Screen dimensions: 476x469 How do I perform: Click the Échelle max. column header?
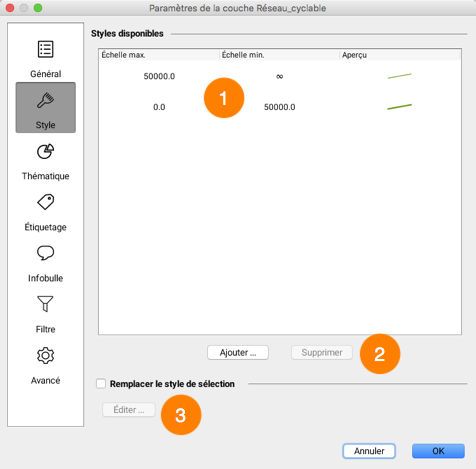[x=159, y=55]
